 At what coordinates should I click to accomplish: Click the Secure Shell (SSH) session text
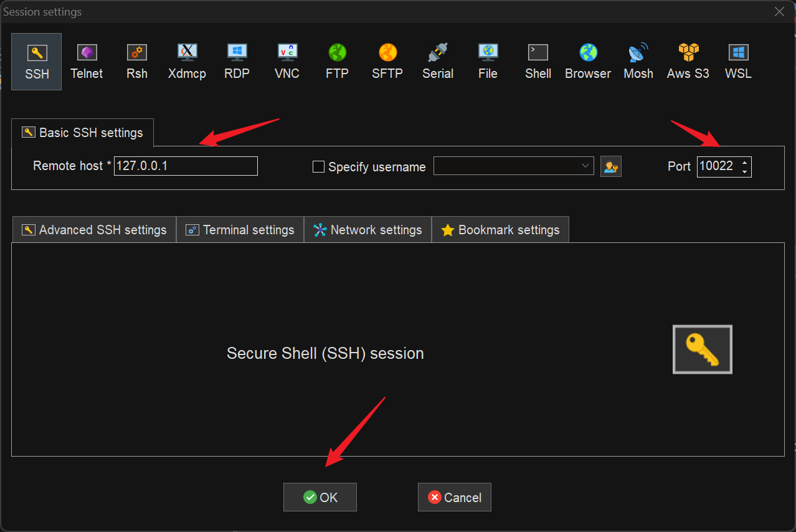325,353
